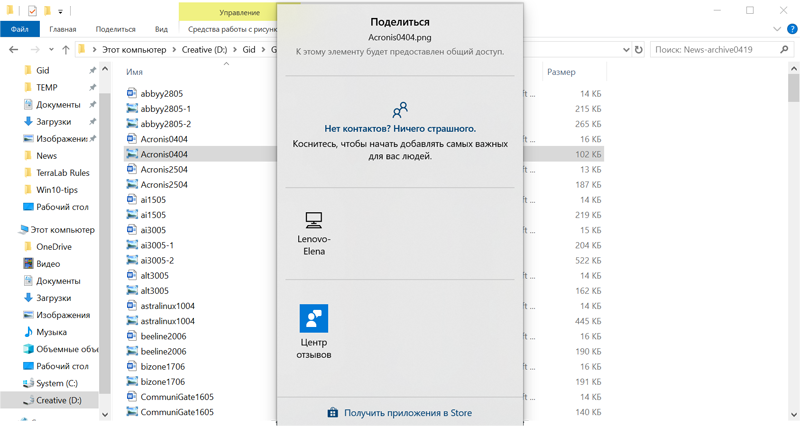Select the Lenovo-Elena device icon
The image size is (800, 426).
point(314,220)
